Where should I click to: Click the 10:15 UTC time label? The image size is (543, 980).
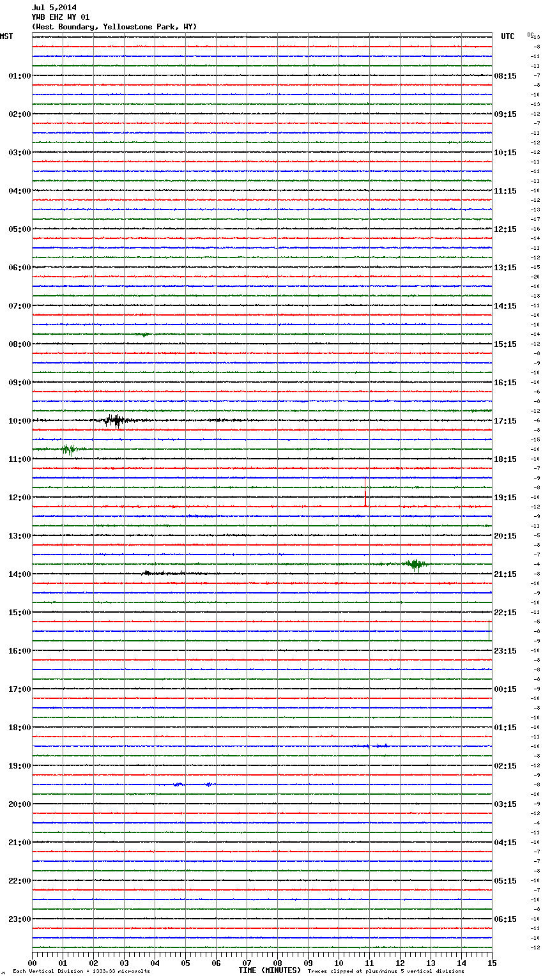tap(505, 153)
